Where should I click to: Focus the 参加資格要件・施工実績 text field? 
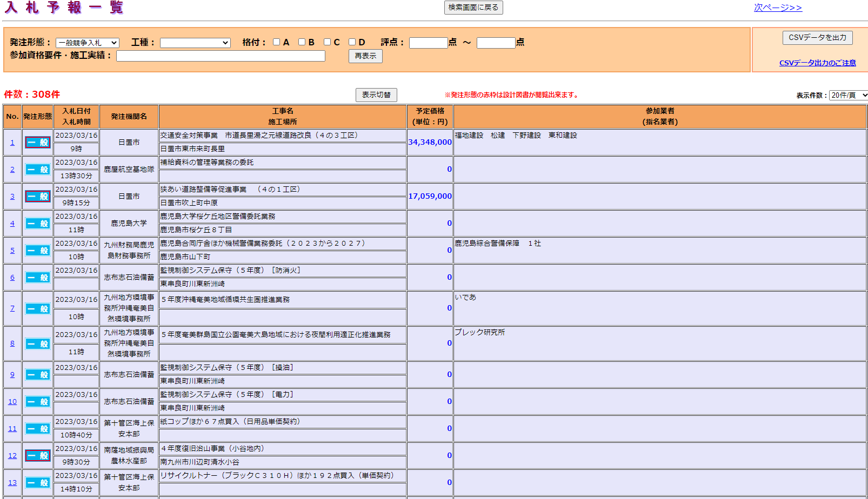tap(221, 56)
